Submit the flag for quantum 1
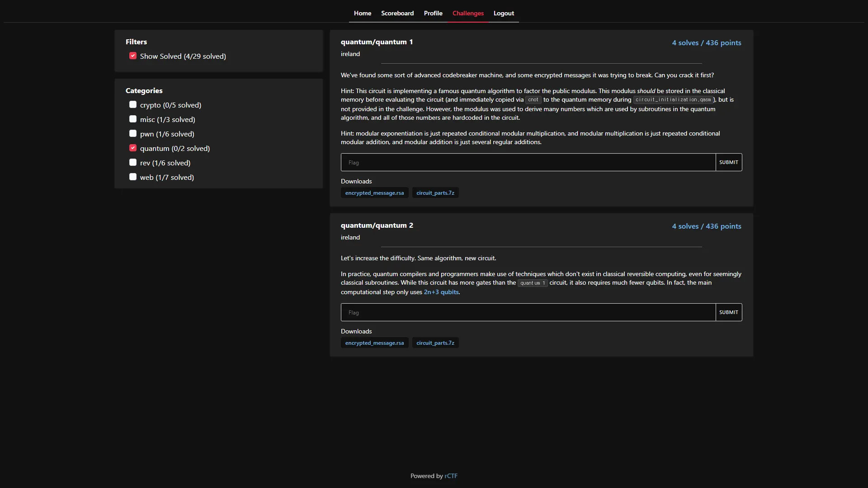The height and width of the screenshot is (488, 868). coord(728,162)
